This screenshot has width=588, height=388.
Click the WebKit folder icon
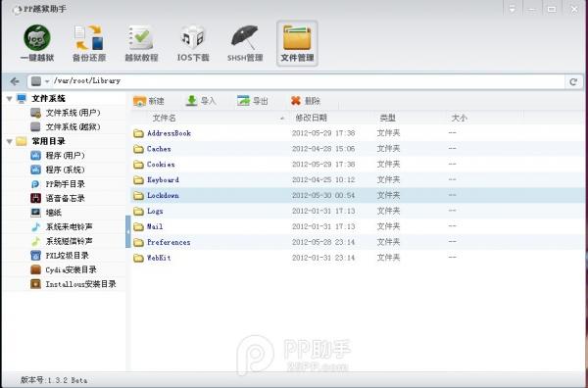[139, 258]
